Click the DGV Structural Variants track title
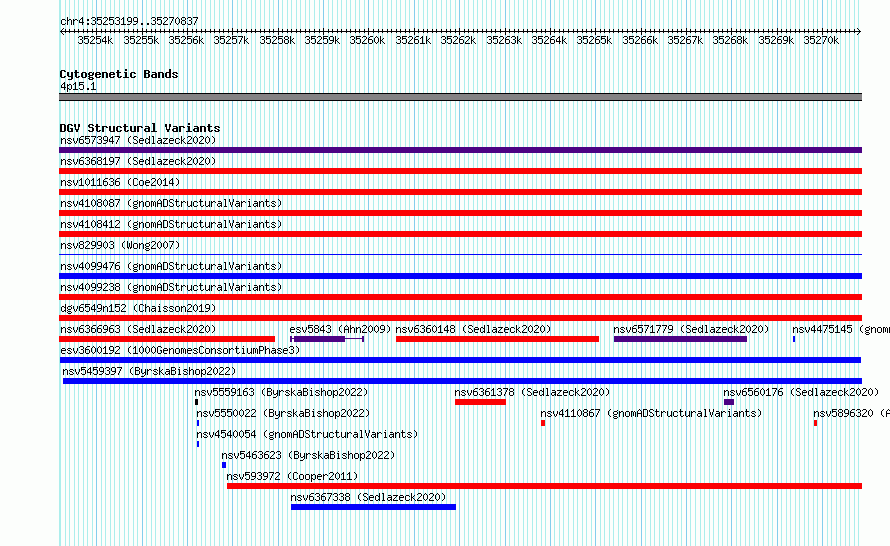 140,128
